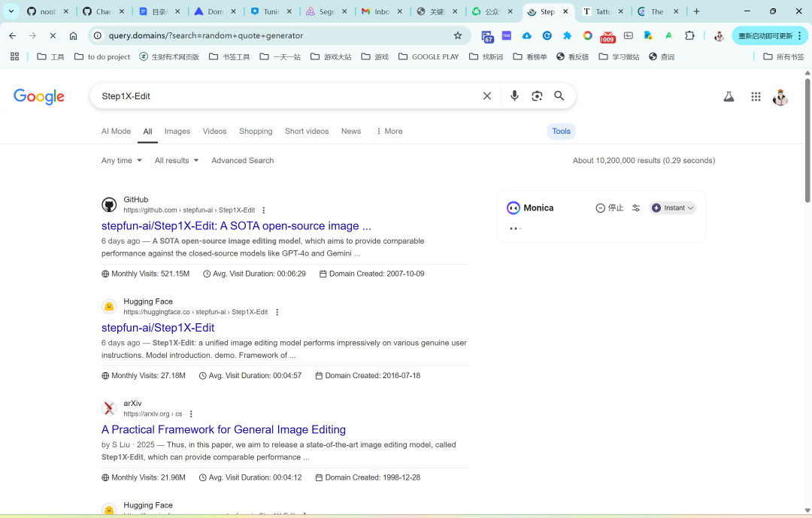Clear the search box with the X icon
Viewport: 812px width, 518px height.
coord(486,95)
